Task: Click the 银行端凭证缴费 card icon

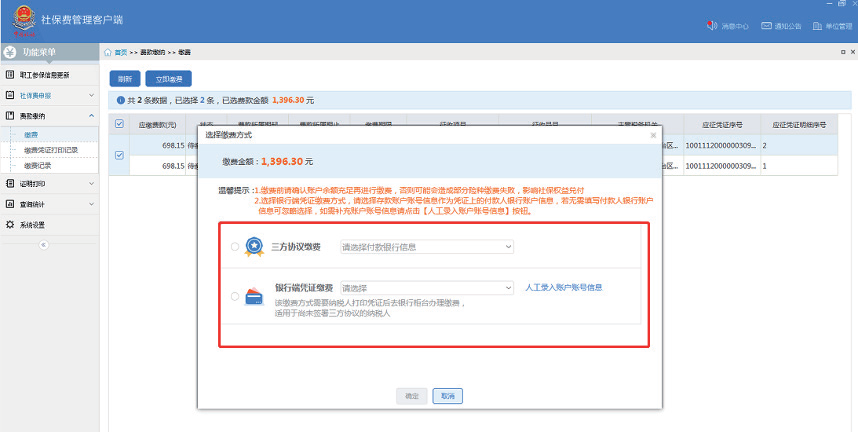Action: point(254,294)
